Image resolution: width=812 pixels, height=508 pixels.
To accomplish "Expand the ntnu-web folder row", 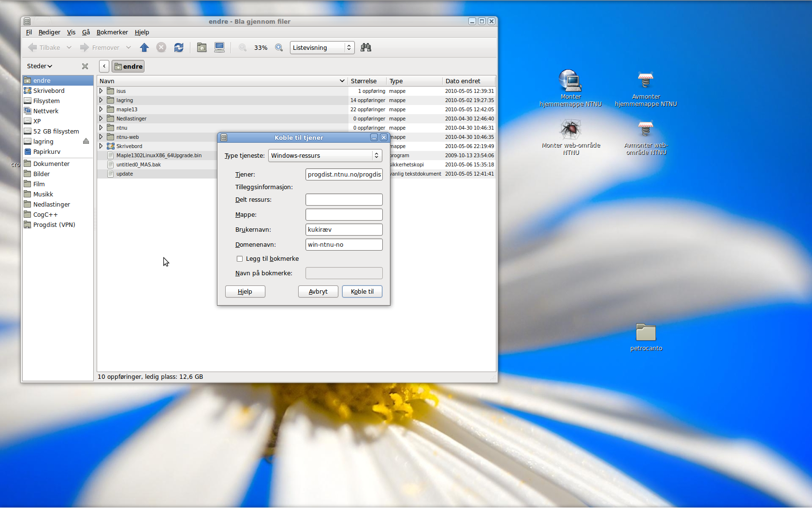I will 101,137.
